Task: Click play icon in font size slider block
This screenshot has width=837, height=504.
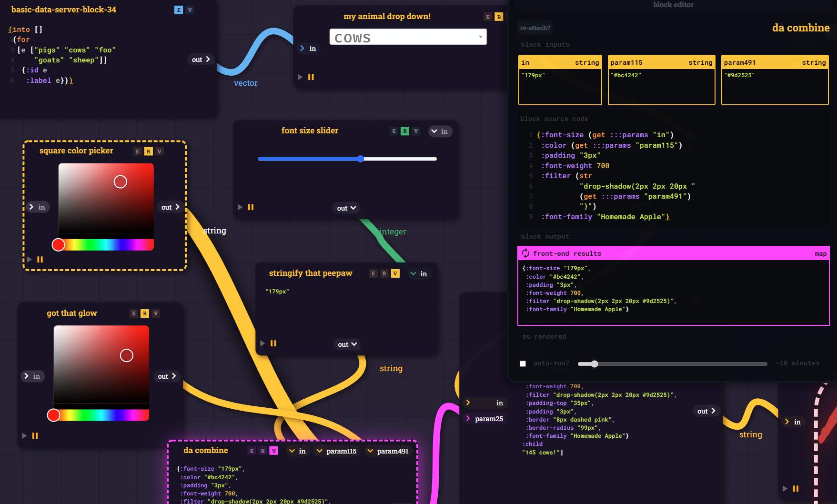Action: click(x=240, y=207)
